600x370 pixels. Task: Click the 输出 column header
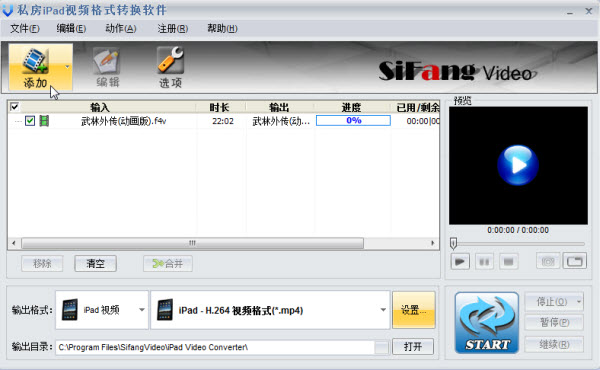point(279,108)
